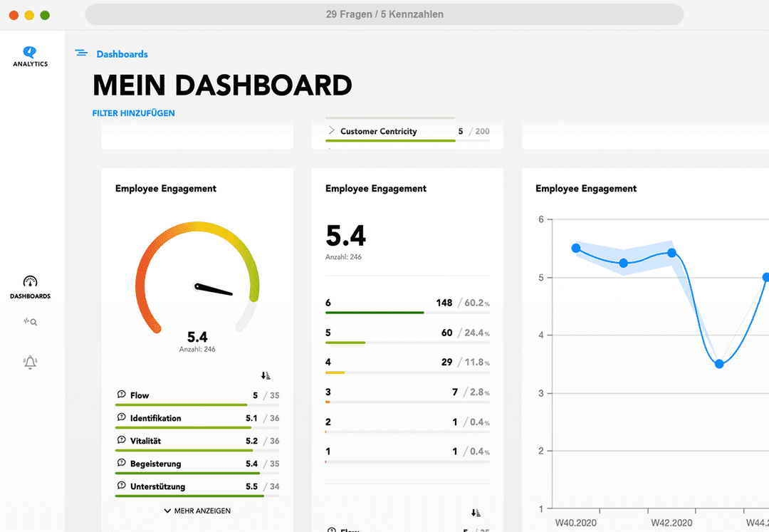Click the large 5.4 score in the middle card

[346, 236]
